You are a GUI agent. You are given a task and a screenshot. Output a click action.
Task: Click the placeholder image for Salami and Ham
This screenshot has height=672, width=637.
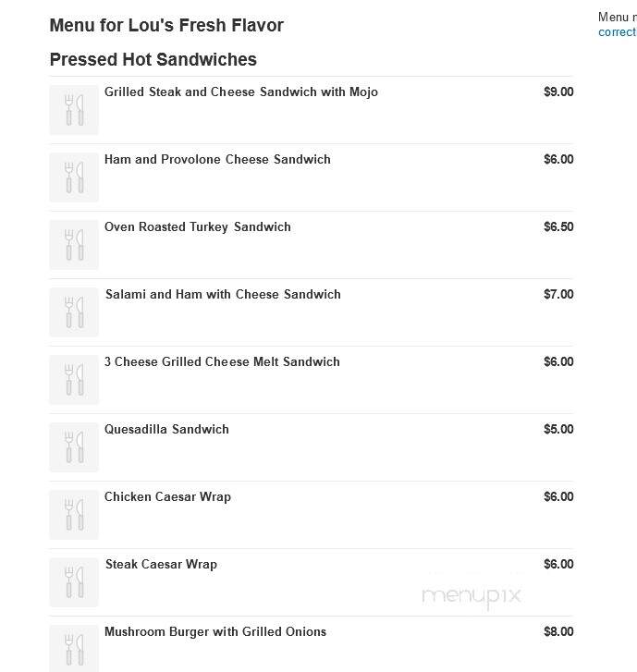pyautogui.click(x=74, y=312)
